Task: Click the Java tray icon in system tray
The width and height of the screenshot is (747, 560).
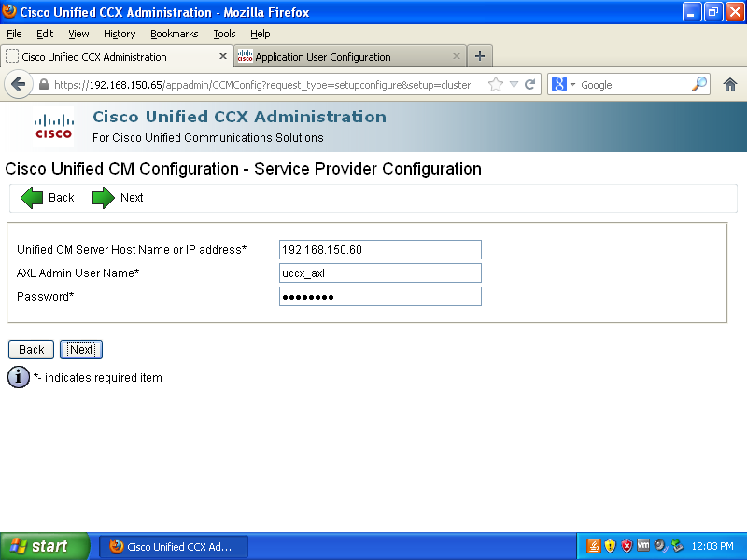Action: point(594,546)
